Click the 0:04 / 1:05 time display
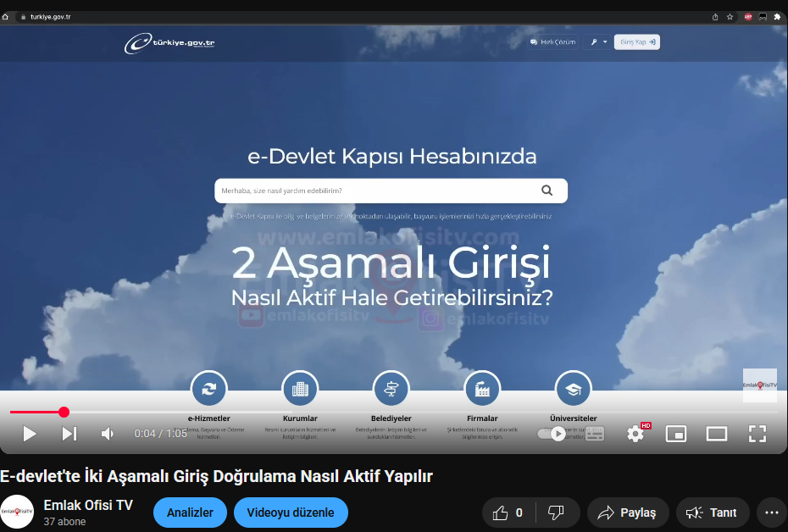 (160, 434)
